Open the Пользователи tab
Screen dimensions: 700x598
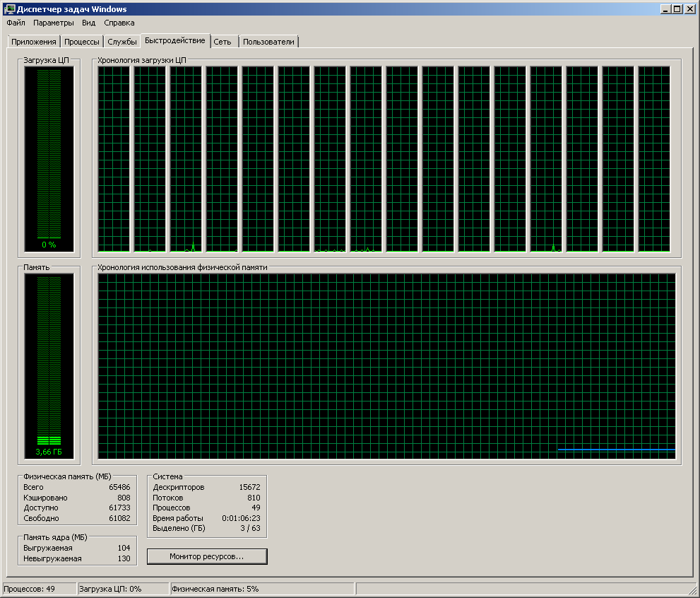click(268, 42)
